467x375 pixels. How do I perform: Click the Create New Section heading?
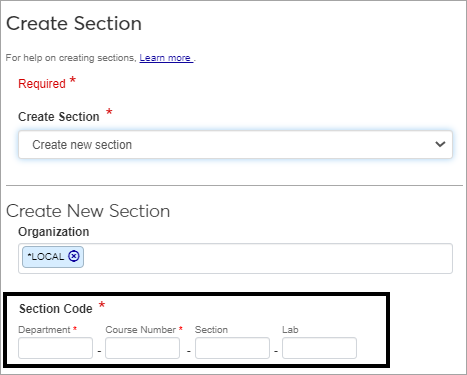pyautogui.click(x=88, y=211)
